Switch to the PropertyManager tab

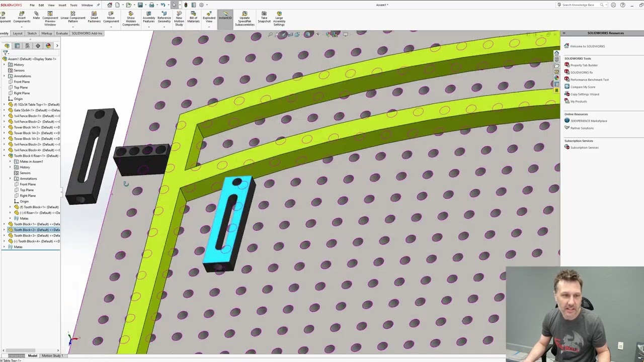pos(17,46)
